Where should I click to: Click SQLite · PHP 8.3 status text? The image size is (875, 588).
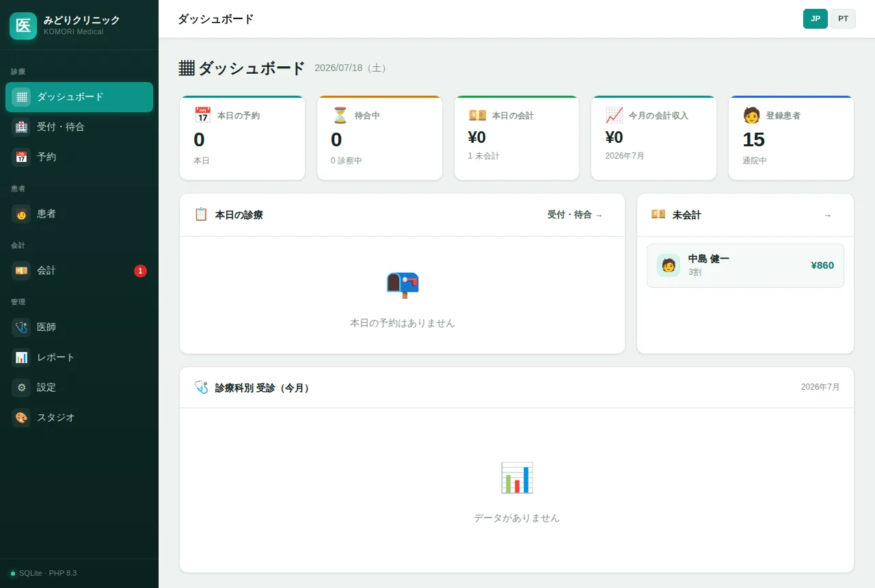tap(48, 573)
